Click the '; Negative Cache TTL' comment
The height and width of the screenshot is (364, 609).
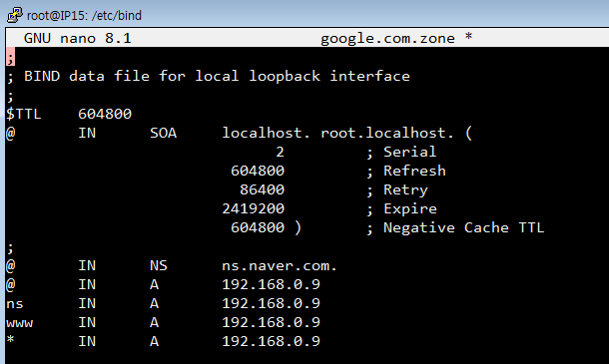point(455,227)
